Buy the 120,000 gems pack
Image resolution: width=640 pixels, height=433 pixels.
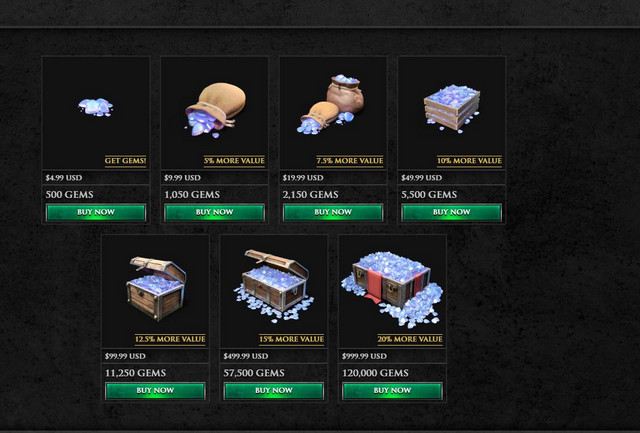click(392, 391)
